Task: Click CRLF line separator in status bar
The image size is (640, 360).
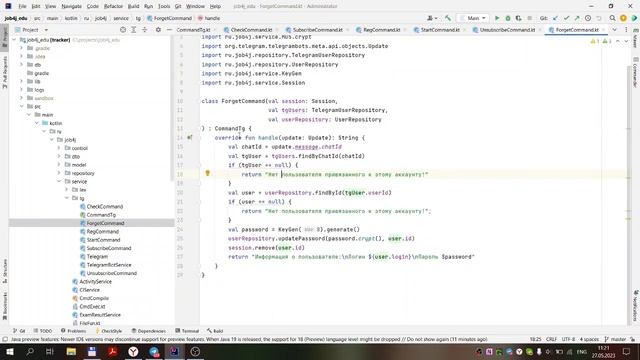Action: click(551, 339)
